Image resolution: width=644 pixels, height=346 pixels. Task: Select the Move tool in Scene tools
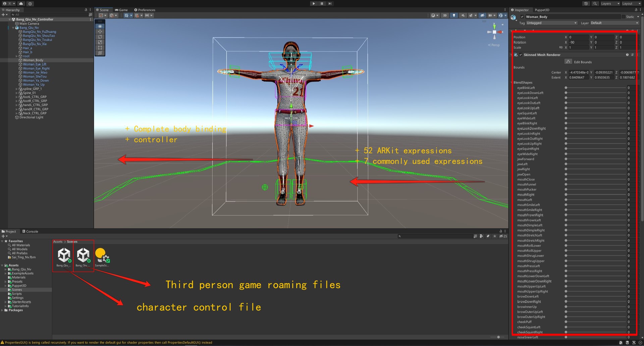pyautogui.click(x=100, y=32)
